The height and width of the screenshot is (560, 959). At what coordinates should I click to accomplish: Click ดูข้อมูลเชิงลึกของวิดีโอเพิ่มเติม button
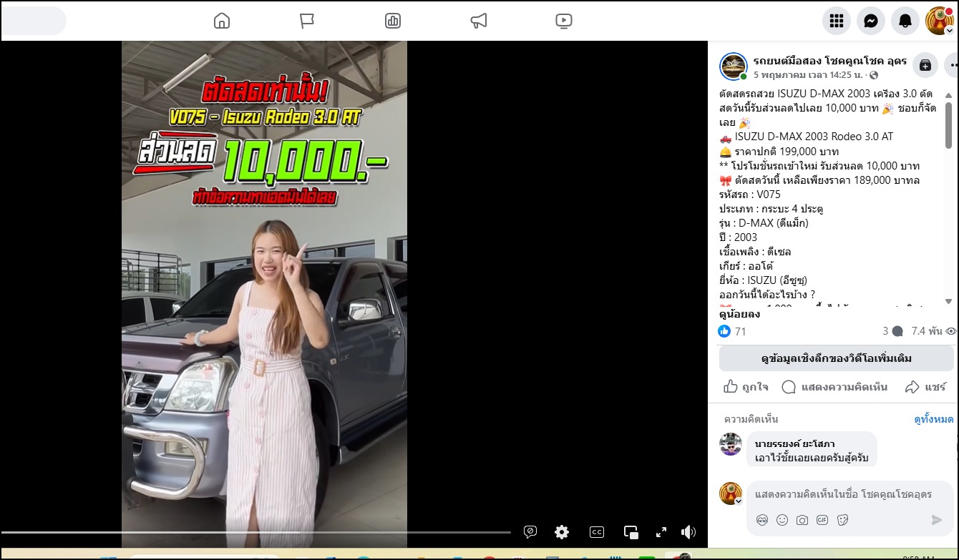pyautogui.click(x=837, y=358)
